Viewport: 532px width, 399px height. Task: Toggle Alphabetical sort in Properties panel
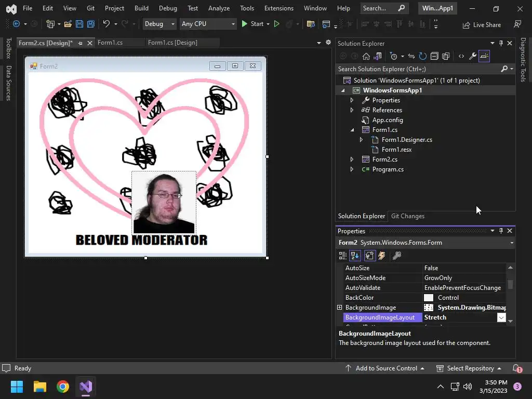[x=355, y=256]
